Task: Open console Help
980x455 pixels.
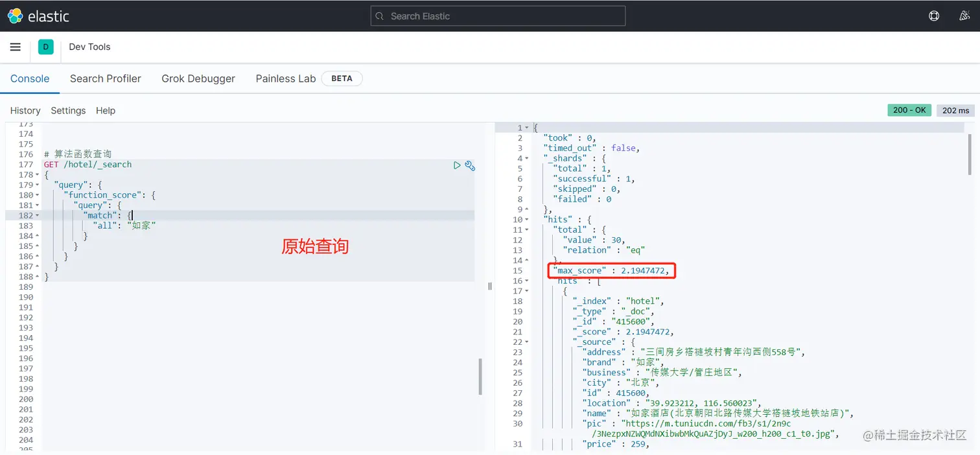Action: coord(106,111)
